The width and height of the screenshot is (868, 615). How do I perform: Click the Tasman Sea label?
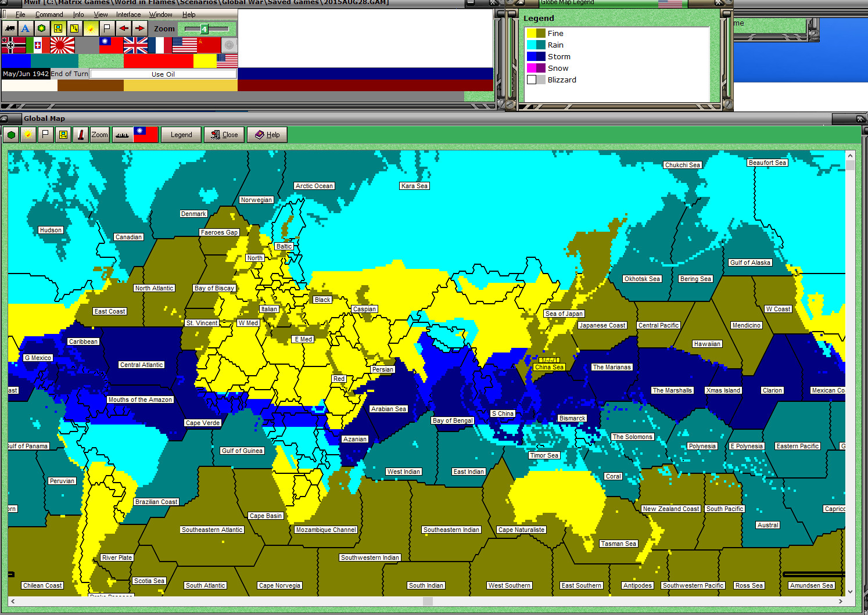(x=619, y=544)
